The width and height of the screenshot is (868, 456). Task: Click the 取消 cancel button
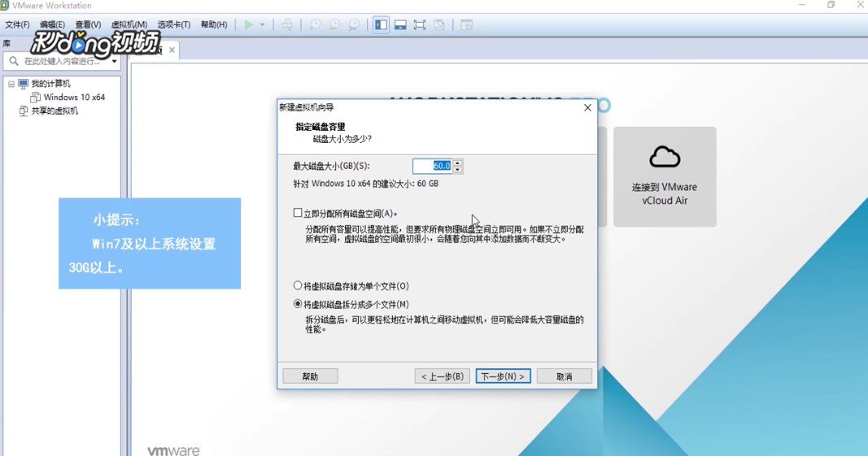coord(564,376)
